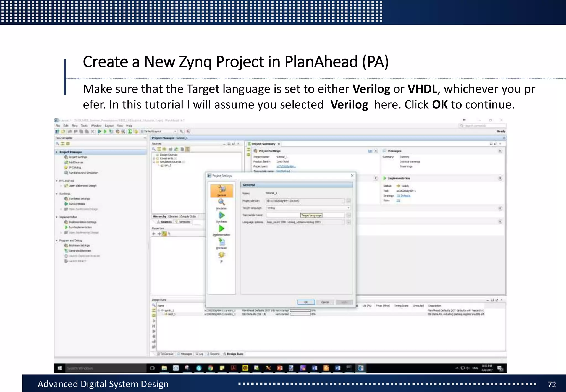This screenshot has width=566, height=392.
Task: Select General category in Project Settings dialog
Action: tap(222, 191)
